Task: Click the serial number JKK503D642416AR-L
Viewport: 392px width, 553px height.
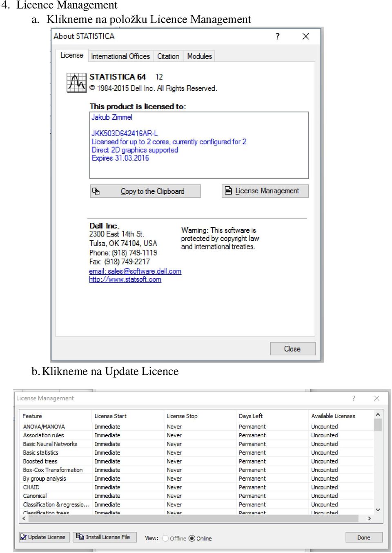Action: click(125, 134)
